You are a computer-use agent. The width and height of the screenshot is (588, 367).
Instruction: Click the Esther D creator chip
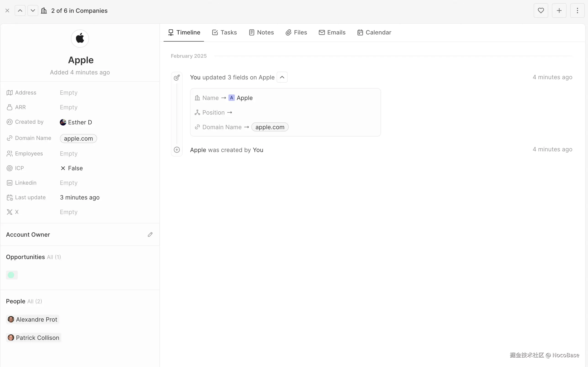tap(76, 122)
